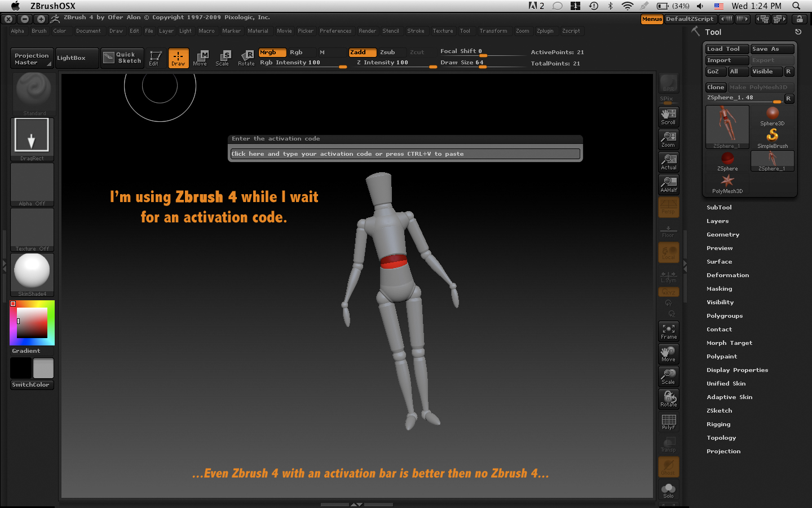Click the Load Tool button
The image size is (812, 508).
[727, 49]
